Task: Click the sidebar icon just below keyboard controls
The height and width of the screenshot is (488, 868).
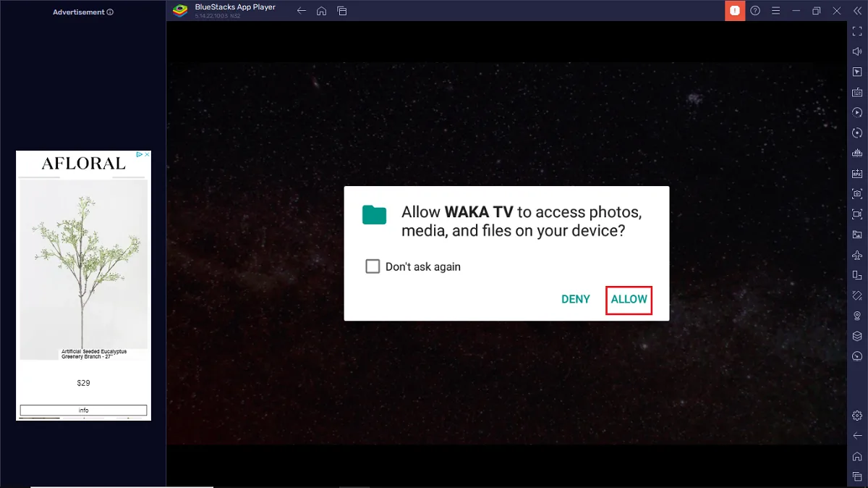Action: click(857, 112)
